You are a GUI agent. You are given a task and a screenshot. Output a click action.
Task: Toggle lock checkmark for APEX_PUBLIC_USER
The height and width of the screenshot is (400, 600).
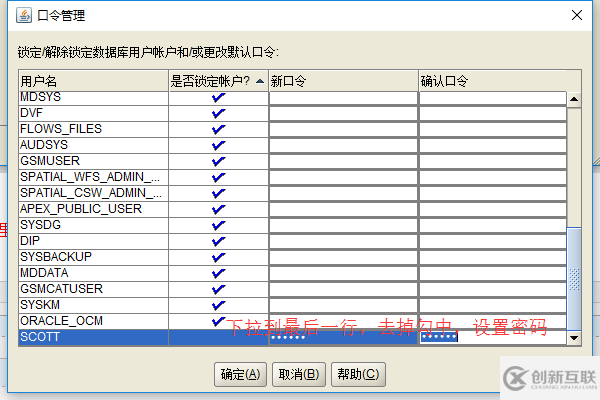pos(218,209)
